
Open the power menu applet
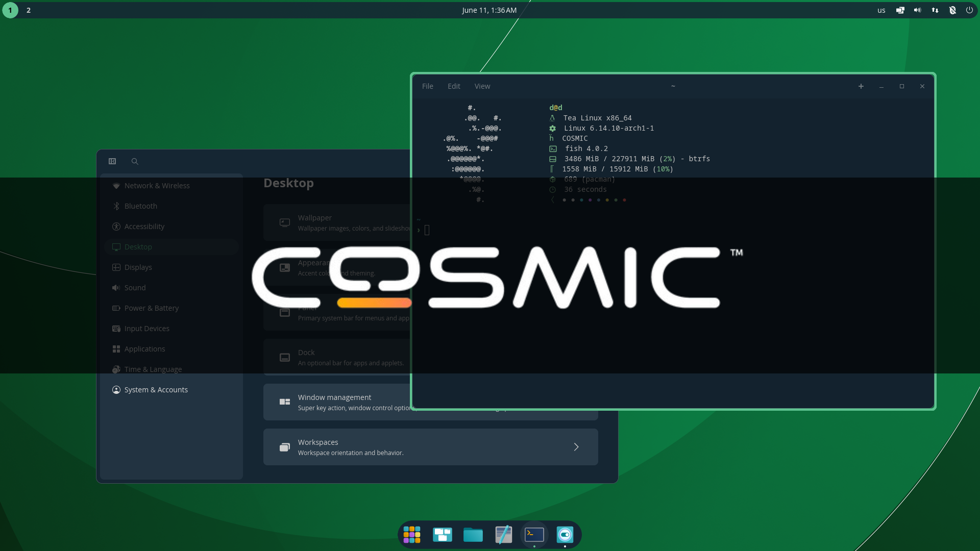(969, 10)
